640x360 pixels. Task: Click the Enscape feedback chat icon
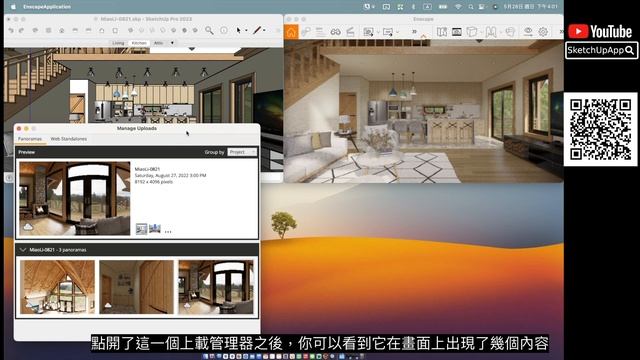(x=510, y=31)
